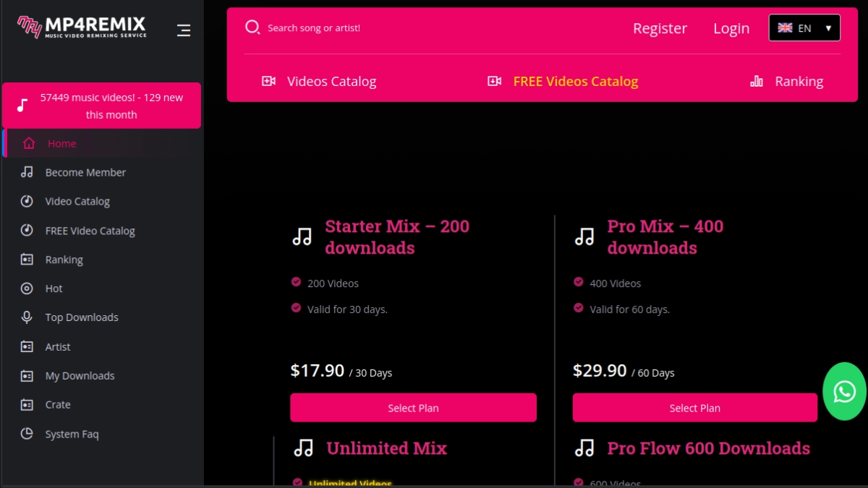Click the Home house icon in sidebar
Screen dimensions: 868x488
(29, 143)
